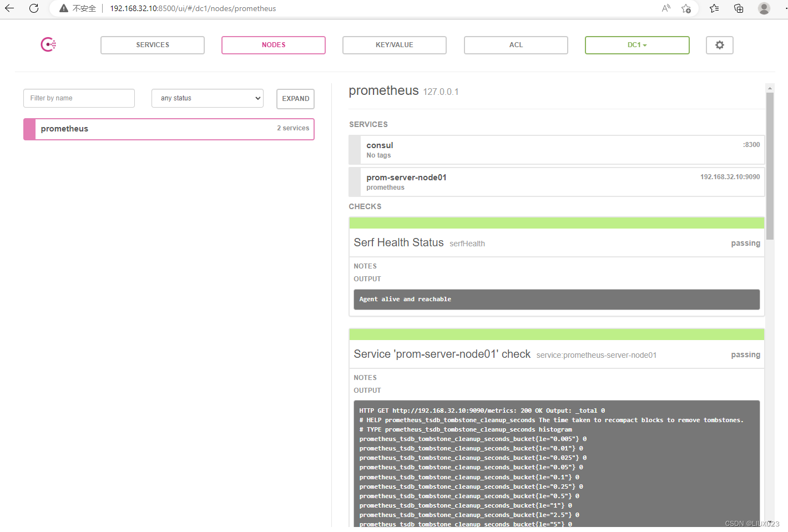
Task: Open the consul service entry
Action: click(x=557, y=150)
